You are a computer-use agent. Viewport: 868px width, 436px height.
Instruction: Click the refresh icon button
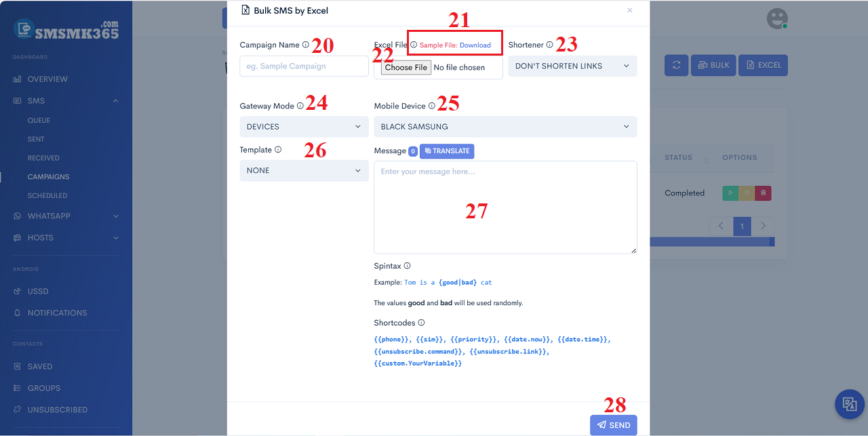[x=676, y=65]
